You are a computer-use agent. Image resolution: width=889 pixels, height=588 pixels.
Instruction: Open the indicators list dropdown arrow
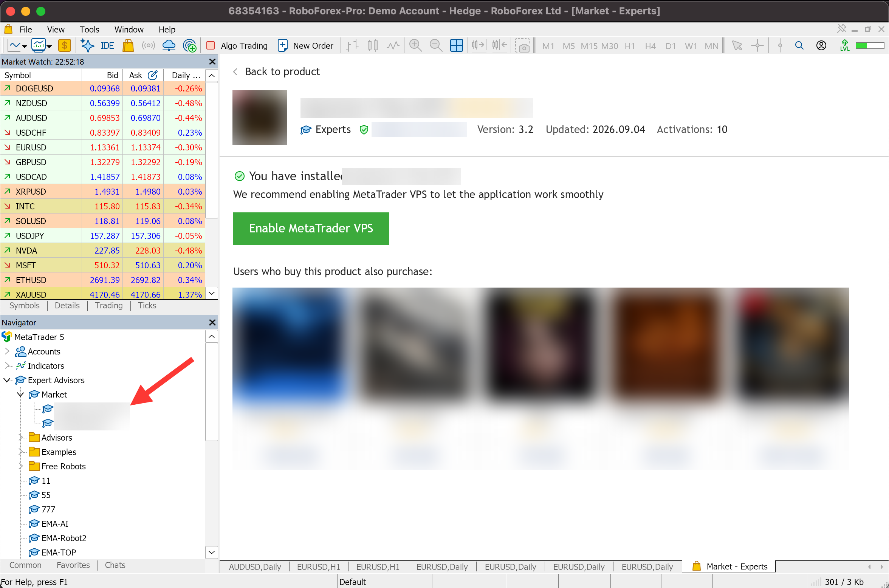coord(49,47)
